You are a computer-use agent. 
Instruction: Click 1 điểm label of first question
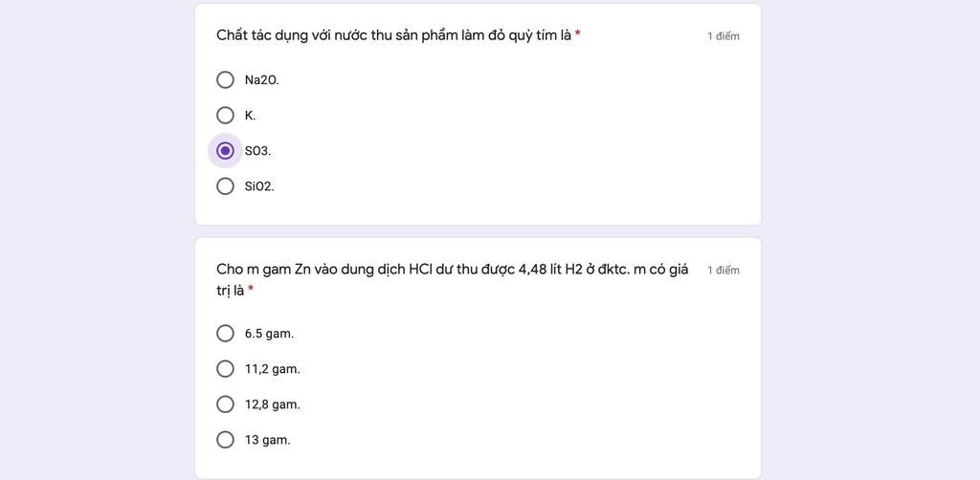[x=724, y=36]
